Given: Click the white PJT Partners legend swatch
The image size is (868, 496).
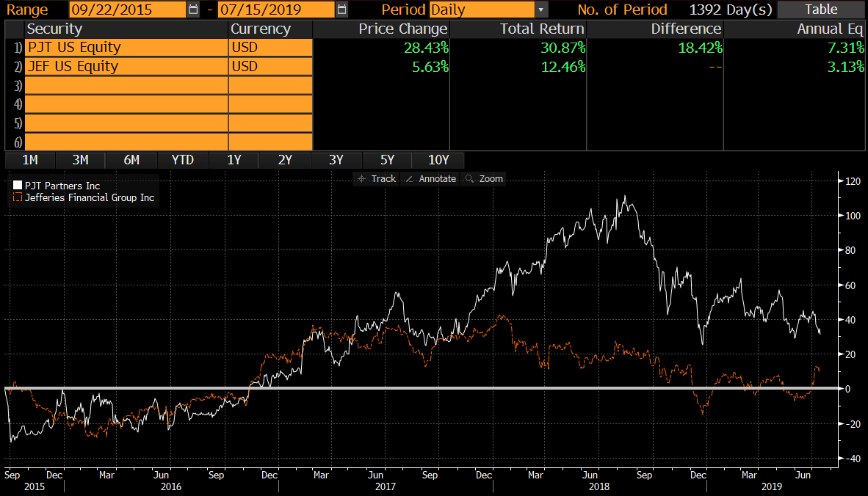Looking at the screenshot, I should click(18, 185).
